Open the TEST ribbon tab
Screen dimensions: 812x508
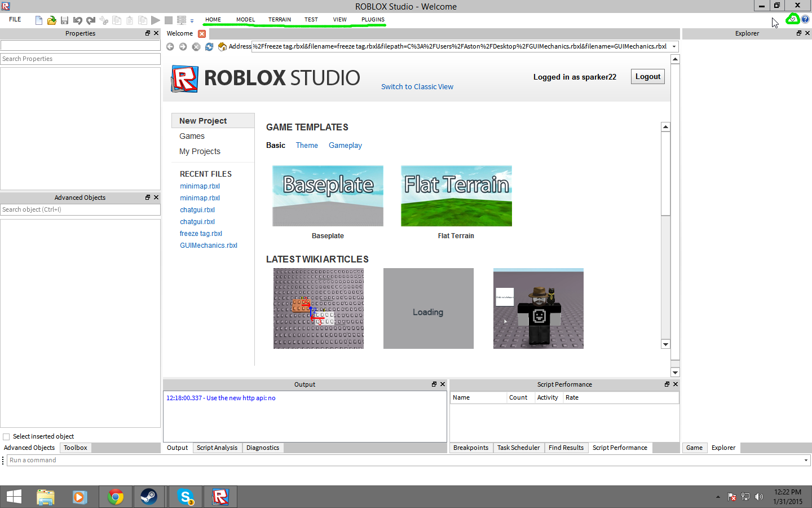click(x=311, y=20)
